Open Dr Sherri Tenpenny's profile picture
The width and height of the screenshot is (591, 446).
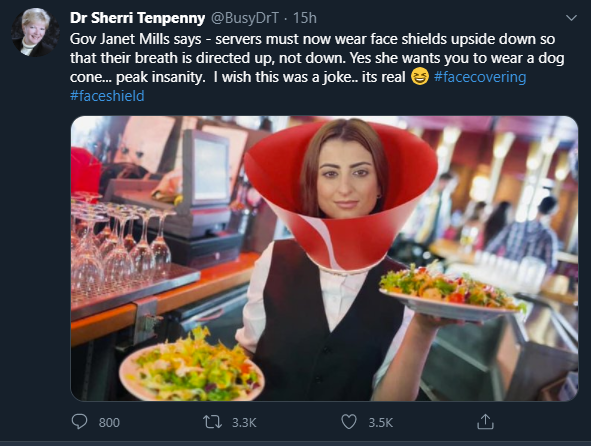(x=35, y=32)
